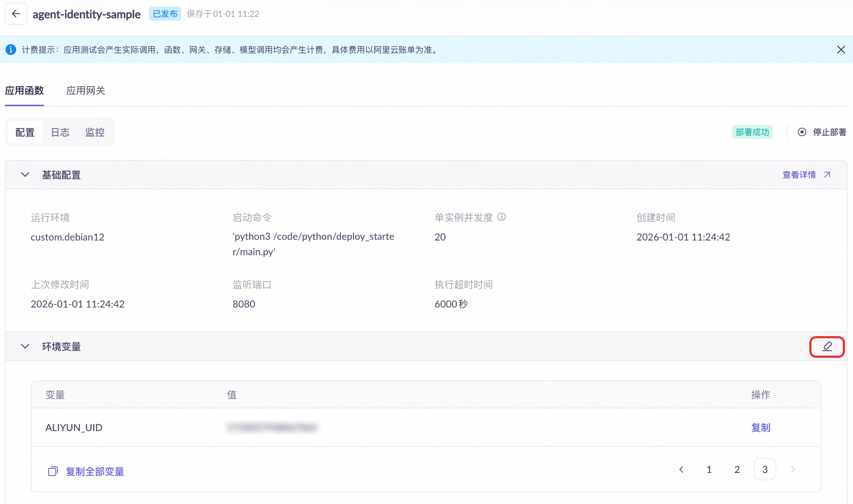
Task: Open the 日志 sub-tab
Action: point(60,132)
